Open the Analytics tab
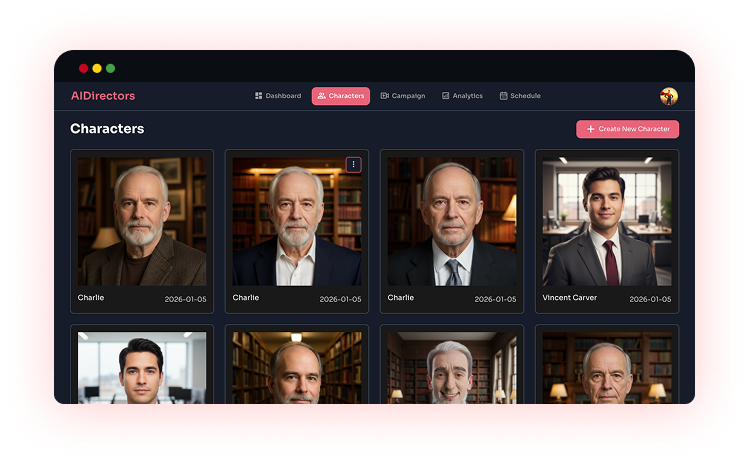The height and width of the screenshot is (462, 749). 462,96
